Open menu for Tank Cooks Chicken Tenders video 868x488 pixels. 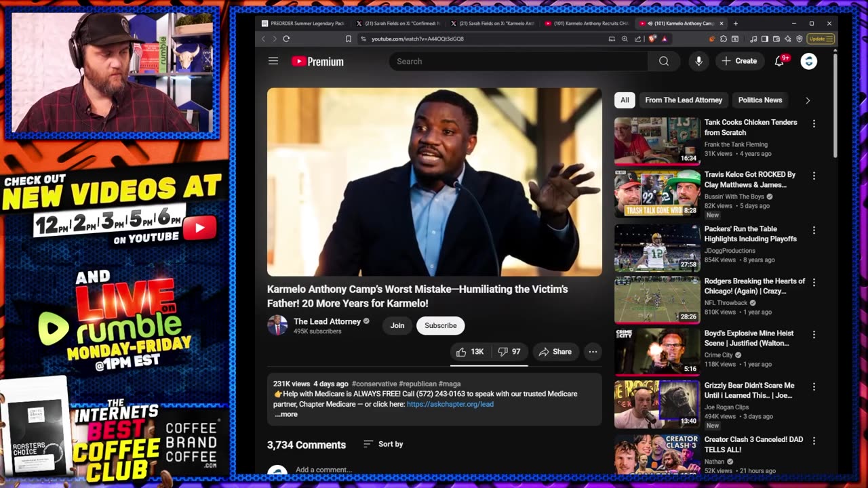(x=814, y=124)
